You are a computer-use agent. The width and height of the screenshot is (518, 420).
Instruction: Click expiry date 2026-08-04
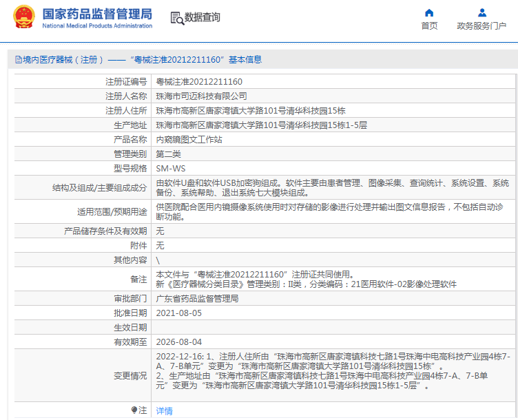pos(178,342)
